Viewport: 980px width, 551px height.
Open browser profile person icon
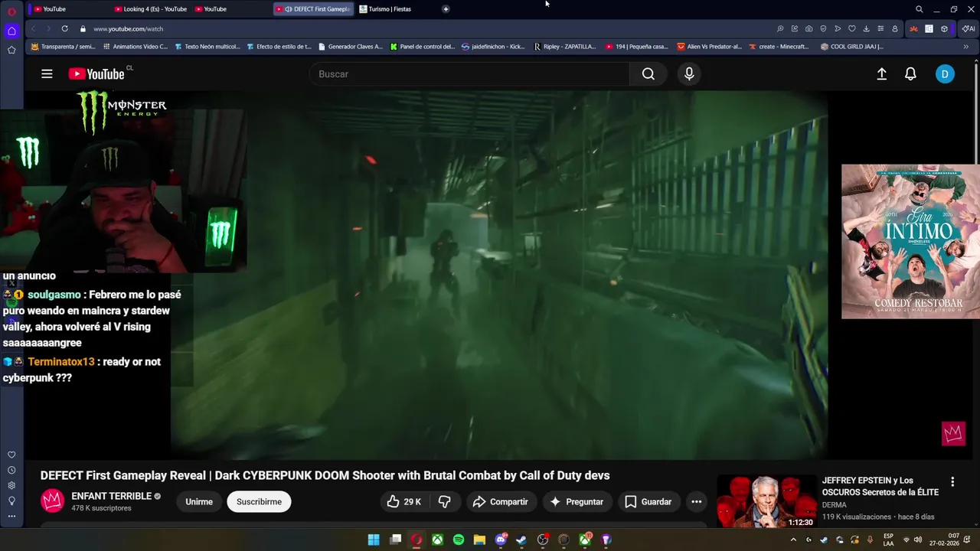(x=895, y=29)
